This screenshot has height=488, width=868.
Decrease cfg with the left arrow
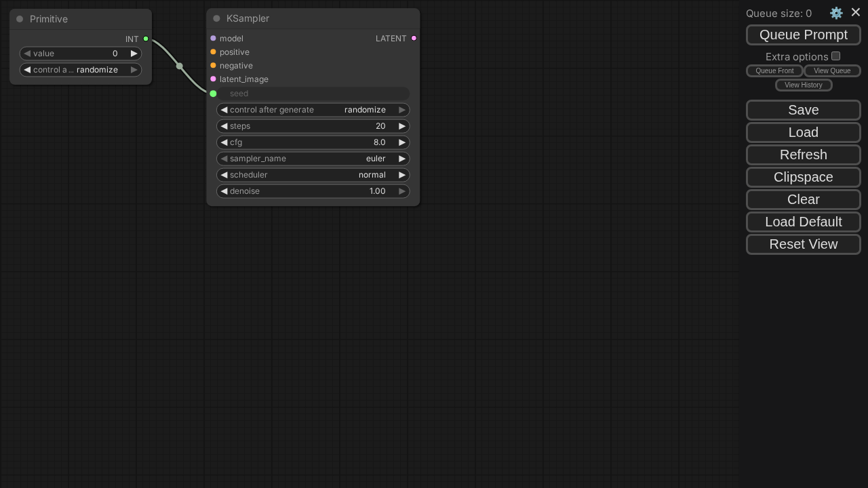point(224,142)
